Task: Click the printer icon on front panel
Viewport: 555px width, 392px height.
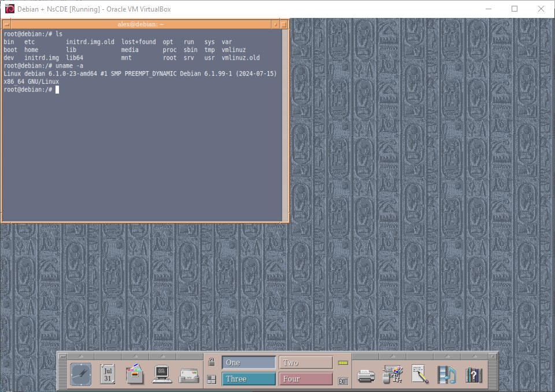Action: [366, 375]
